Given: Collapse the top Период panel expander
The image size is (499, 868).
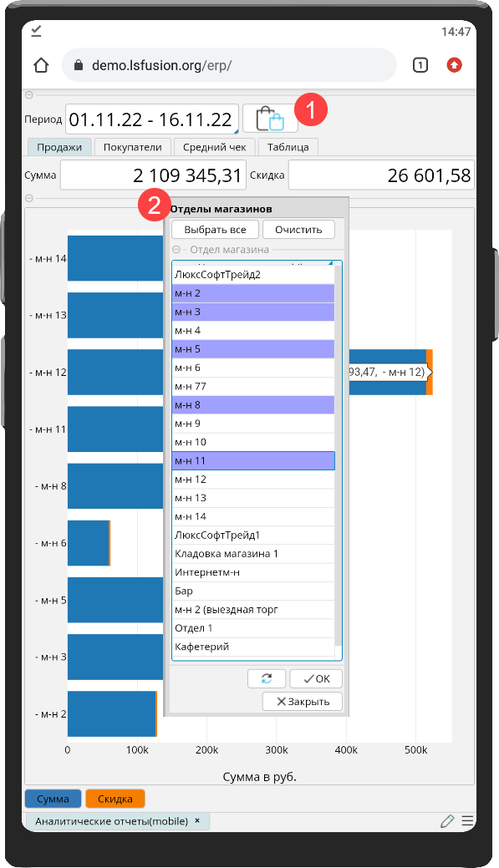Looking at the screenshot, I should (x=29, y=95).
